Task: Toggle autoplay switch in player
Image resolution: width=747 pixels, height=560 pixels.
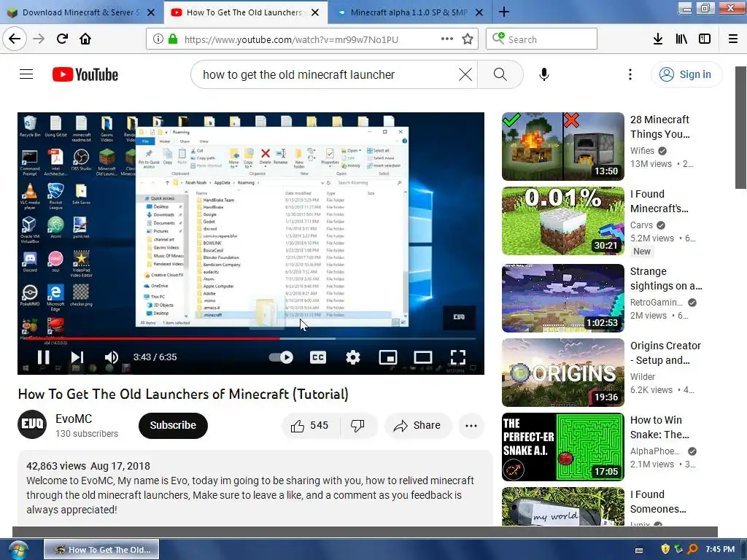Action: pyautogui.click(x=281, y=357)
